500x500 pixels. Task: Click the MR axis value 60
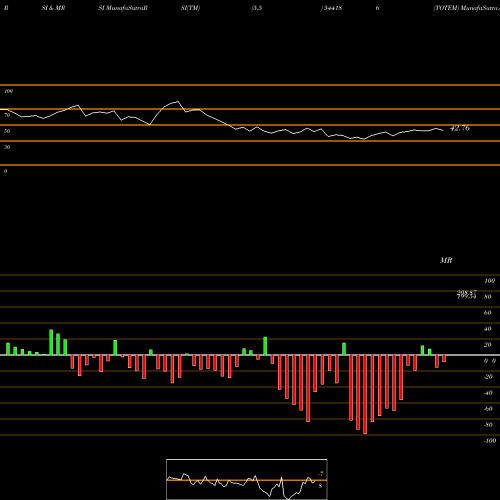click(488, 313)
